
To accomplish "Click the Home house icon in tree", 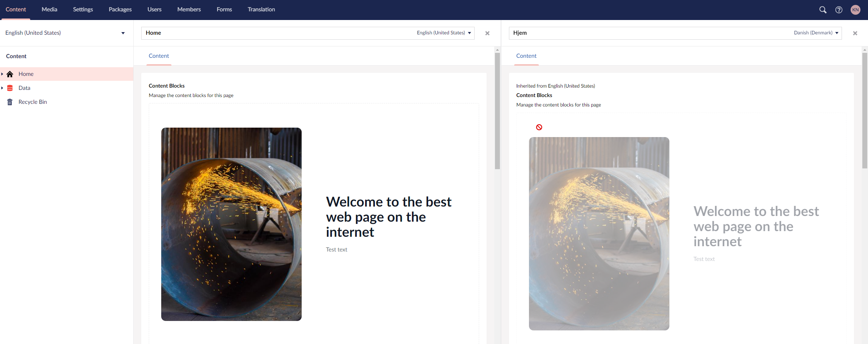I will pos(9,74).
